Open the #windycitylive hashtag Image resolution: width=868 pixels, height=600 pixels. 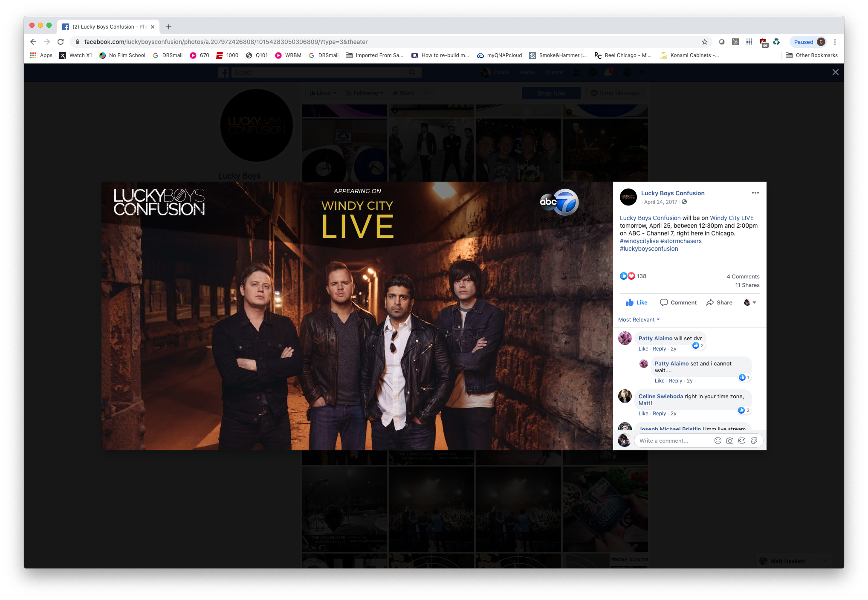[x=639, y=241]
